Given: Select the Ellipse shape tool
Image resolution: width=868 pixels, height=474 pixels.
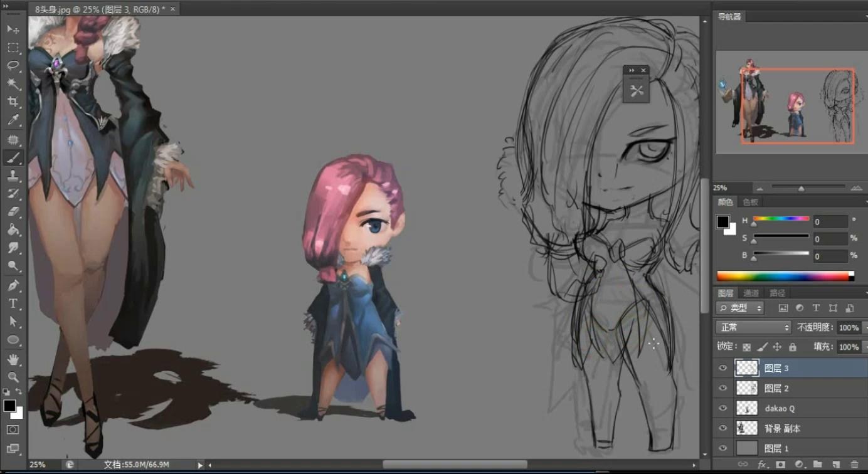Looking at the screenshot, I should click(13, 340).
